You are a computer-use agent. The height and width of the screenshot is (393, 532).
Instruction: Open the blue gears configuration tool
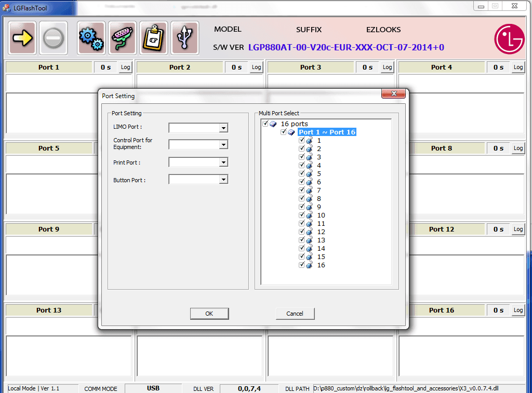tap(91, 37)
